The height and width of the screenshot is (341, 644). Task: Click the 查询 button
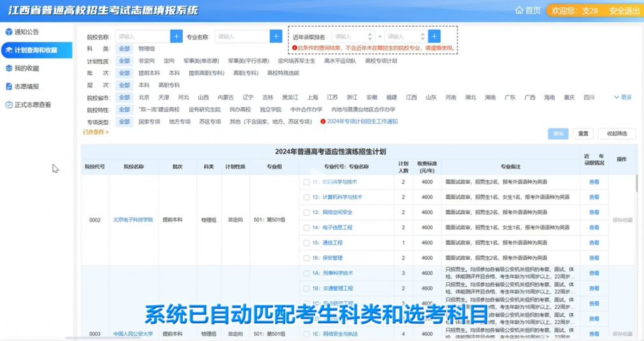tap(558, 133)
